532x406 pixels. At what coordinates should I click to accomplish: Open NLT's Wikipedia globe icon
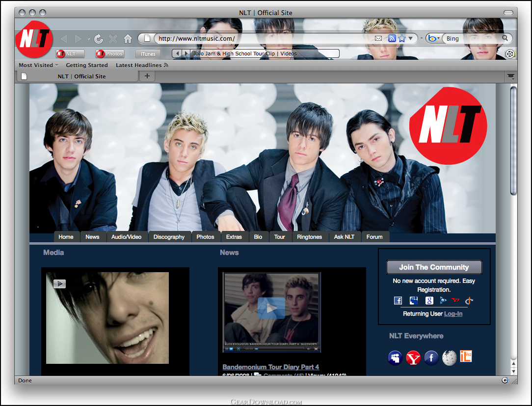point(450,358)
